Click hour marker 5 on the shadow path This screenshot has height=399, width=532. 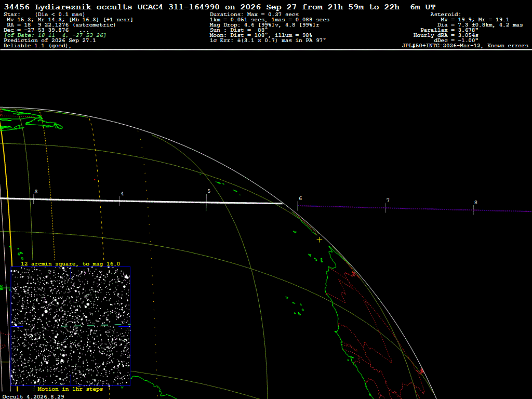point(209,191)
